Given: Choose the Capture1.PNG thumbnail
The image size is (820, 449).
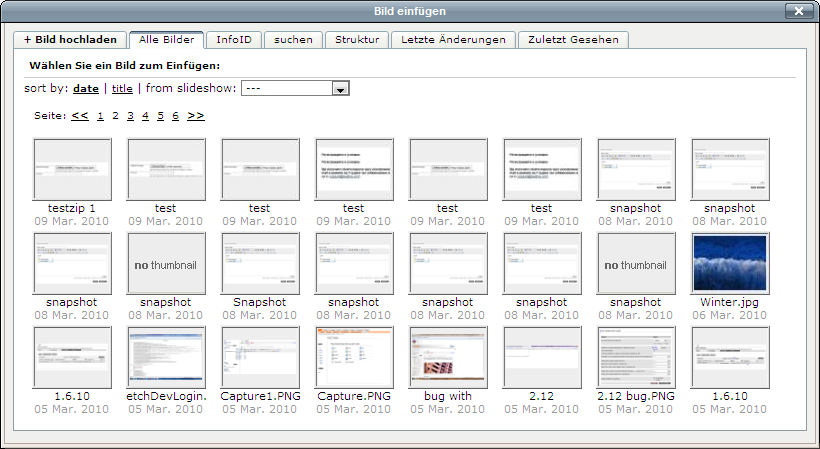Looking at the screenshot, I should click(x=259, y=357).
